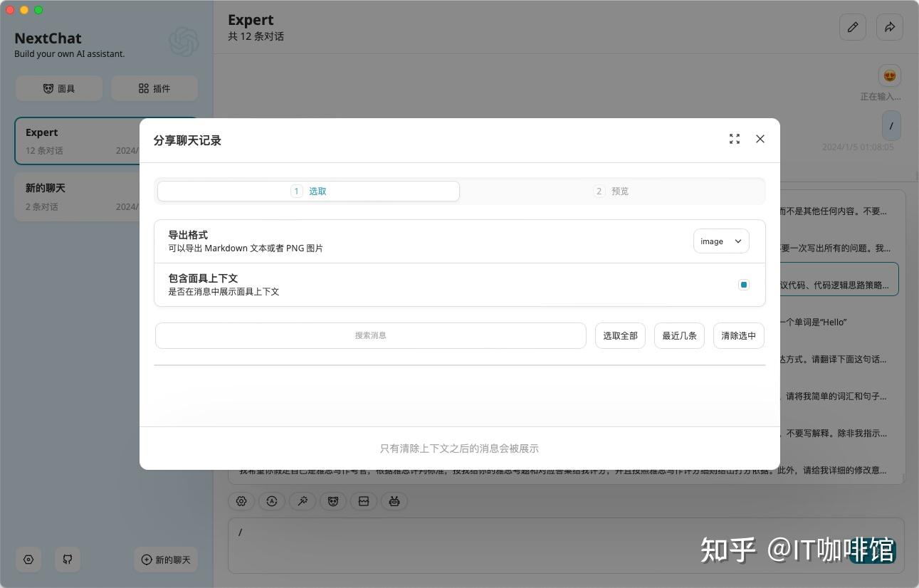919x588 pixels.
Task: Select the 新的聊天 conversation in the sidebar
Action: 78,196
